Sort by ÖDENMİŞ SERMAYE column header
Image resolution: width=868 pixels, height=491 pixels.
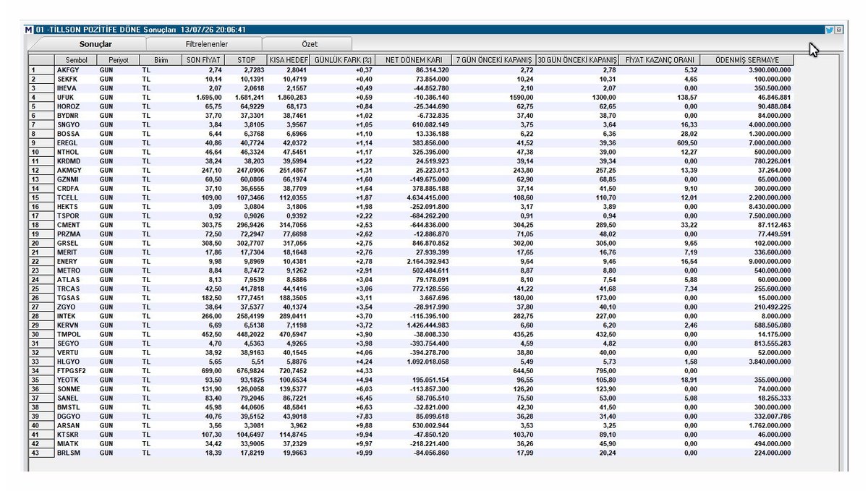tap(746, 60)
